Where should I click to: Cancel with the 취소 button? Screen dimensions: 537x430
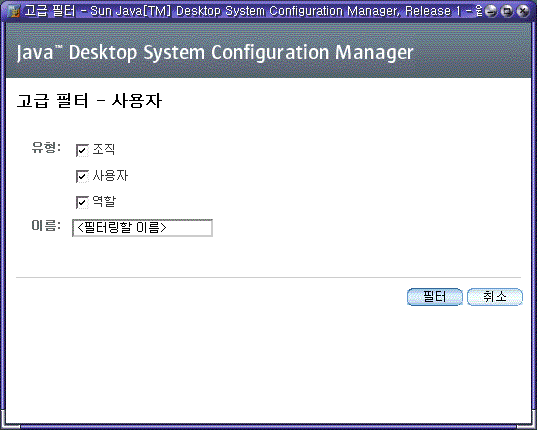(495, 297)
